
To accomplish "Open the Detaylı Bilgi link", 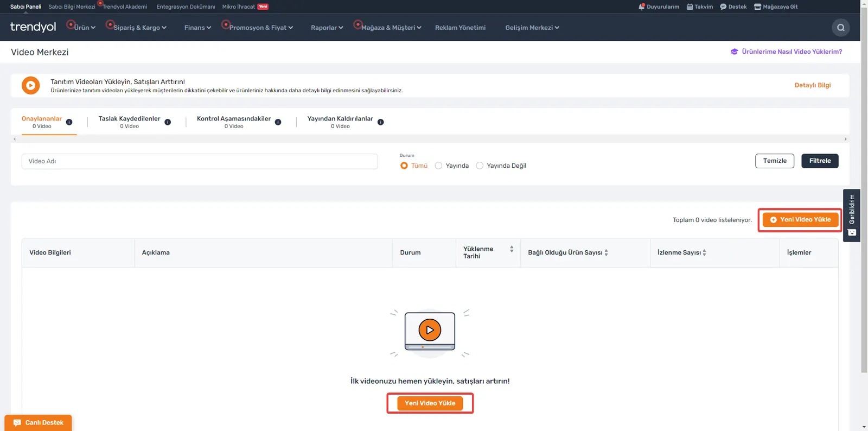I will (x=813, y=85).
